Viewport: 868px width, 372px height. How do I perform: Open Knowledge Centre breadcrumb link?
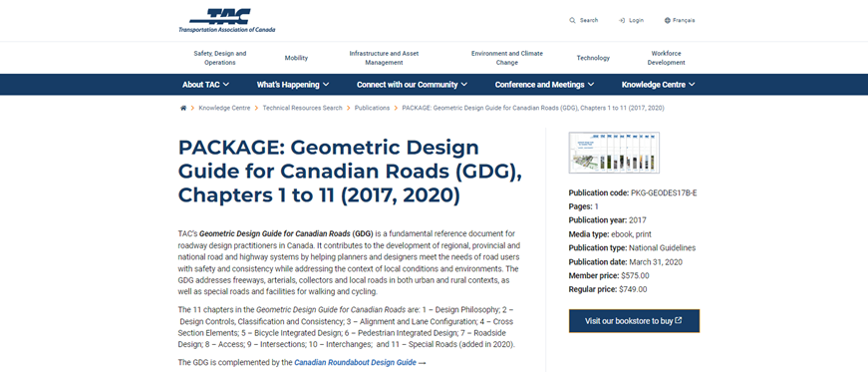[224, 108]
